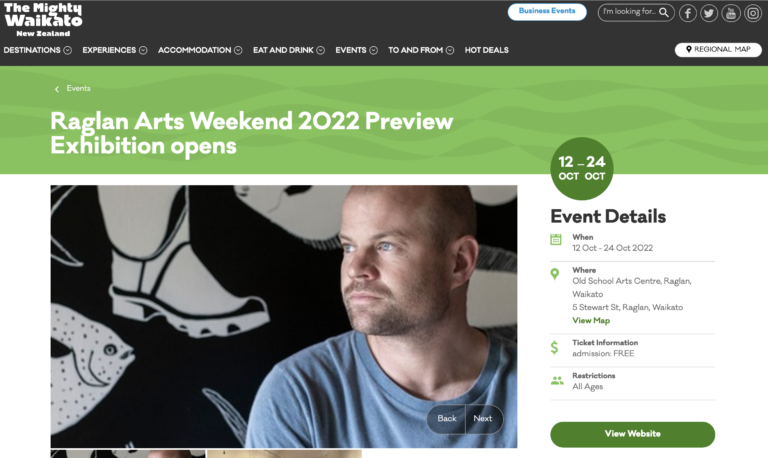This screenshot has width=768, height=458.
Task: Expand the Accommodation dropdown menu
Action: 200,50
